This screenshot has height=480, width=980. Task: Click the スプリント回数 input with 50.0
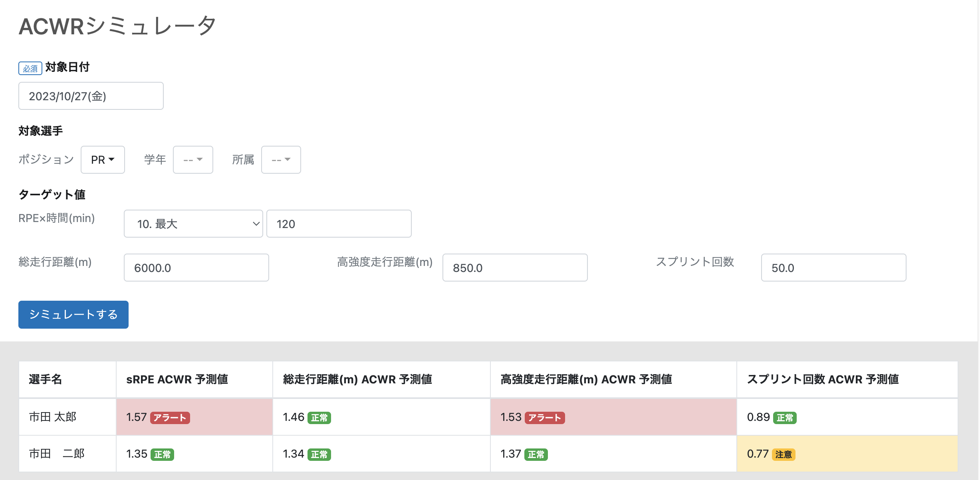pyautogui.click(x=834, y=268)
